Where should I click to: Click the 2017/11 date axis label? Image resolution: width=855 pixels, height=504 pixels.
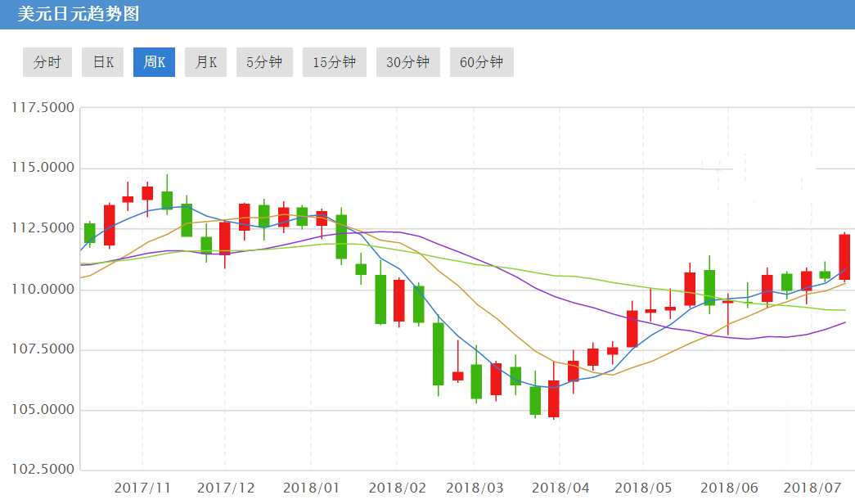point(142,488)
